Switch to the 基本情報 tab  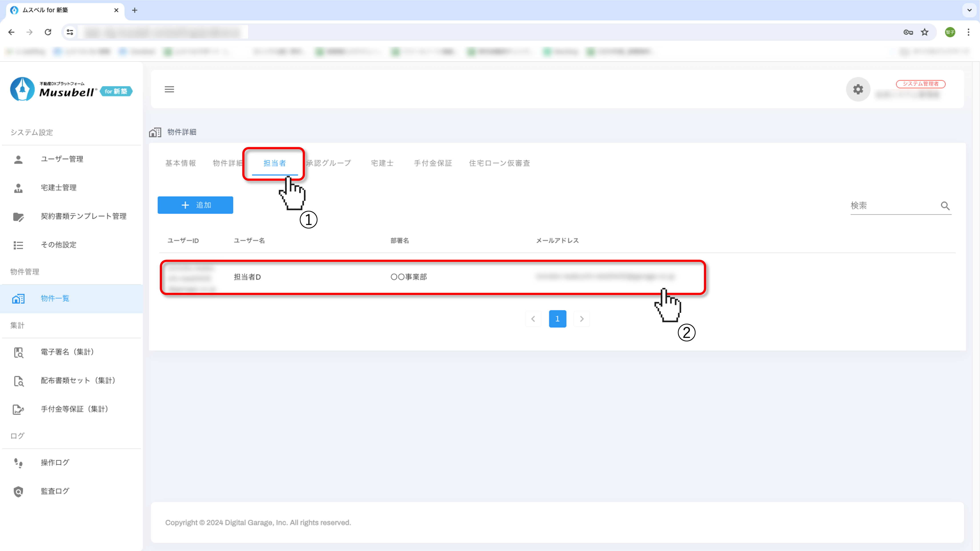(180, 163)
